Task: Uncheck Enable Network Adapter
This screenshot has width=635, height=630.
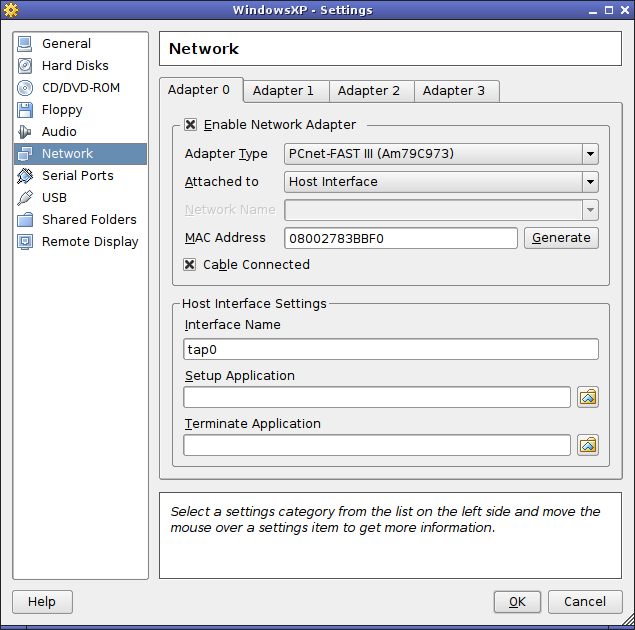Action: pyautogui.click(x=190, y=125)
